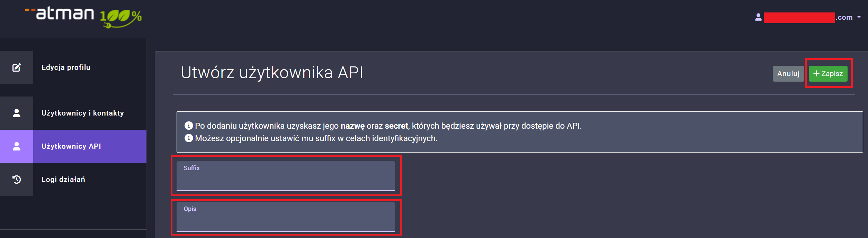Viewport: 868px width, 238px height.
Task: Click into the Opis text field
Action: [286, 220]
